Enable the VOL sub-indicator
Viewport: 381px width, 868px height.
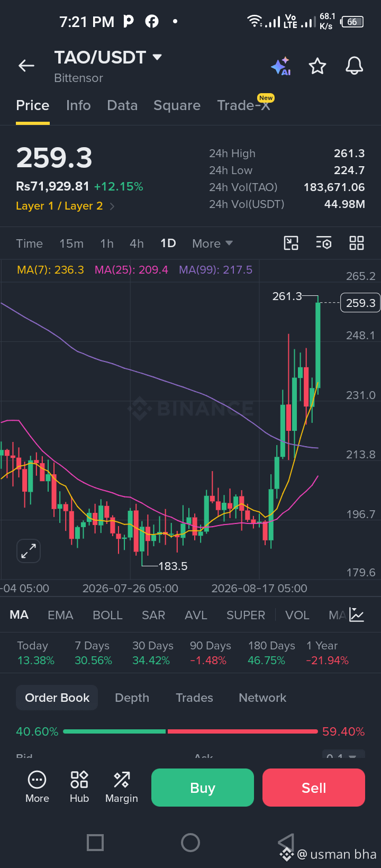[297, 615]
